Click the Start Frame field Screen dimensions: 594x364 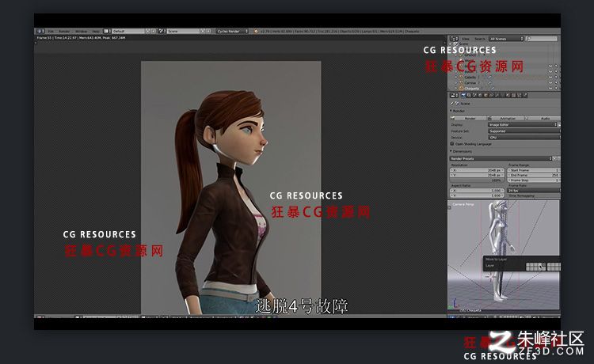tap(534, 170)
